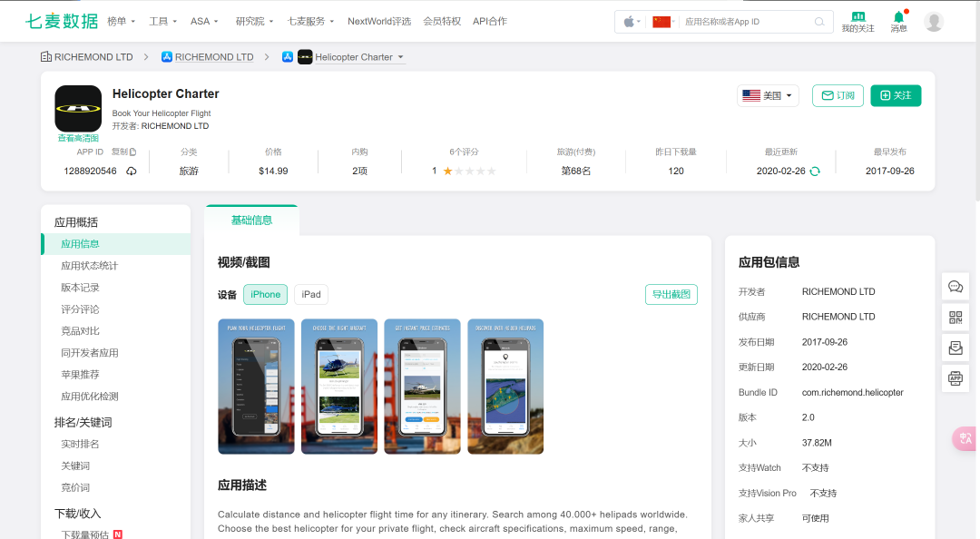Image resolution: width=980 pixels, height=539 pixels.
Task: Click the small Helicopter Charter breadcrumb icon
Action: 305,57
